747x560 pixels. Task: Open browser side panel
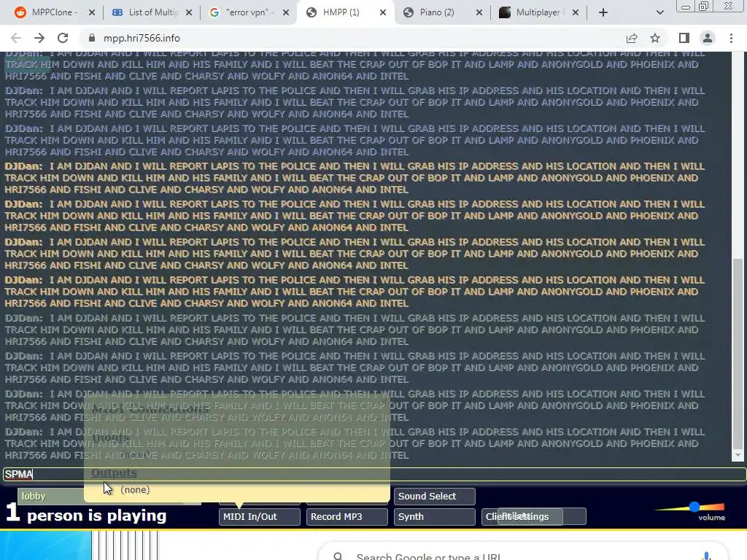pos(684,38)
